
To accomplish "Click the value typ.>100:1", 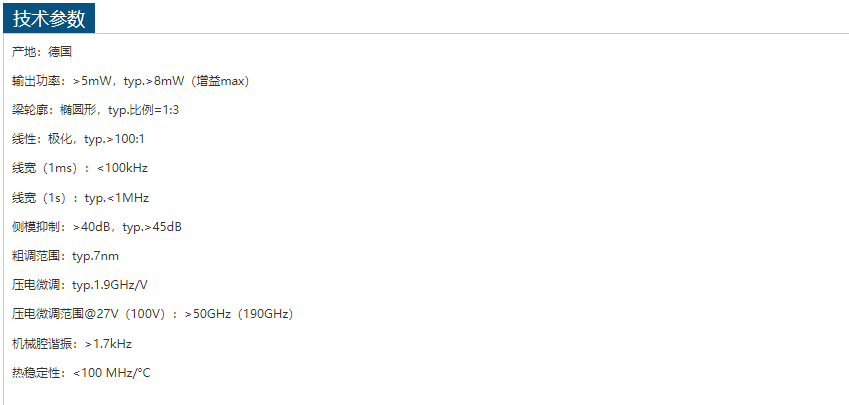I will 114,140.
